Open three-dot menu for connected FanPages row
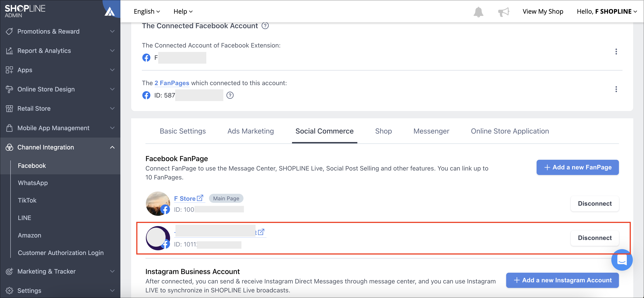 [616, 89]
